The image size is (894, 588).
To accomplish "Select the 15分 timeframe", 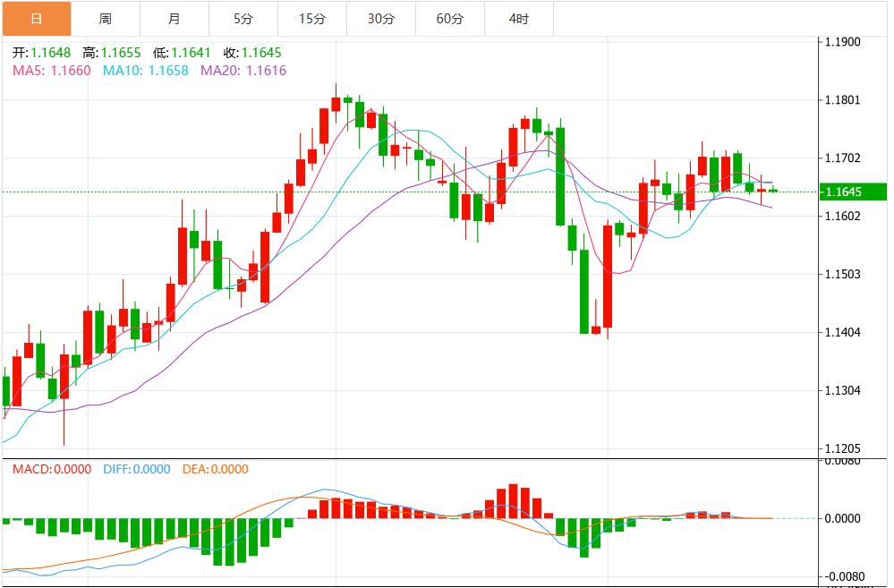I will (312, 18).
